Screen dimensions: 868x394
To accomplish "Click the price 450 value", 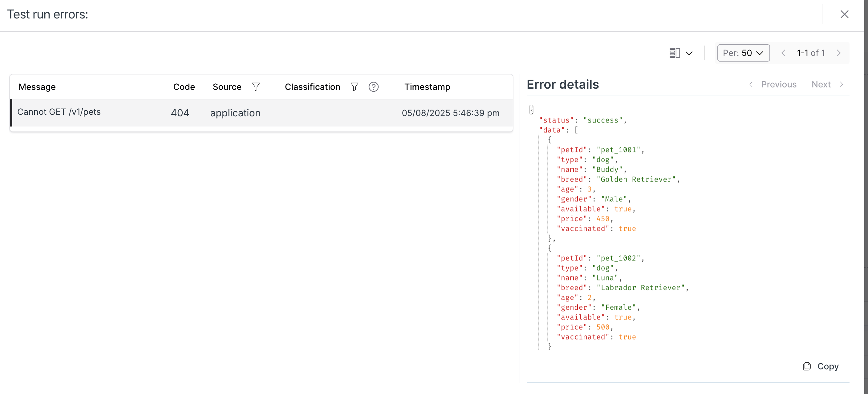I will click(602, 219).
